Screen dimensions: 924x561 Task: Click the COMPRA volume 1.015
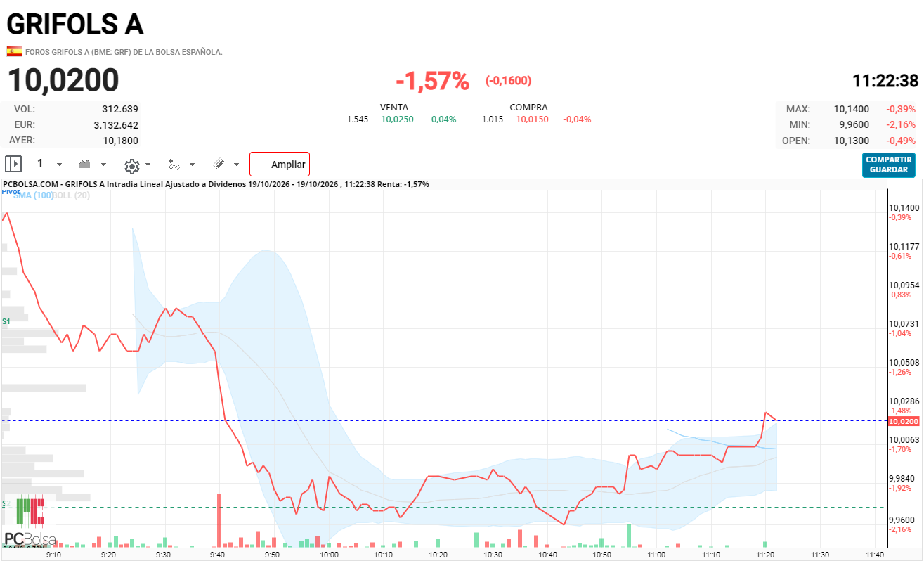coord(493,120)
